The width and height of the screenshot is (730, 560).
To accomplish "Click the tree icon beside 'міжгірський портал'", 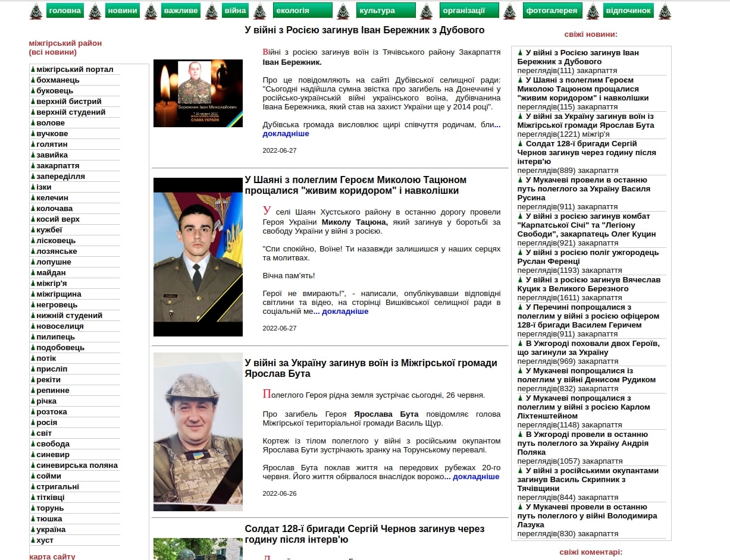I will pyautogui.click(x=33, y=70).
